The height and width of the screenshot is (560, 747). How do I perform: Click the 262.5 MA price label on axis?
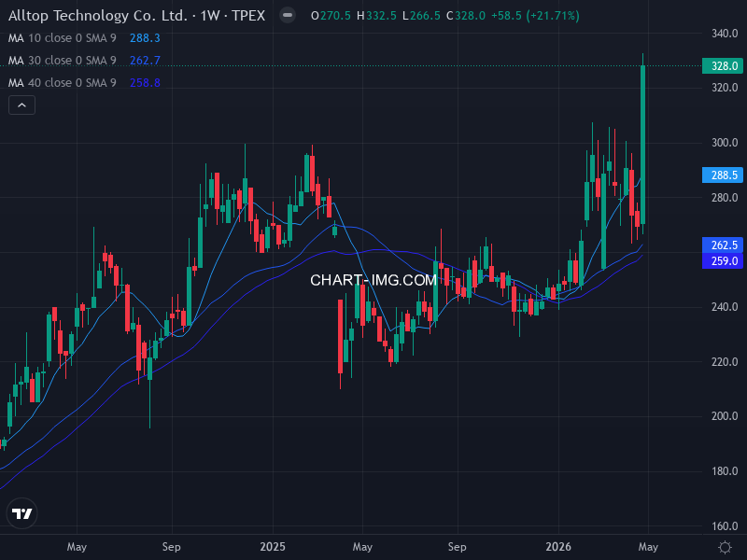[723, 245]
